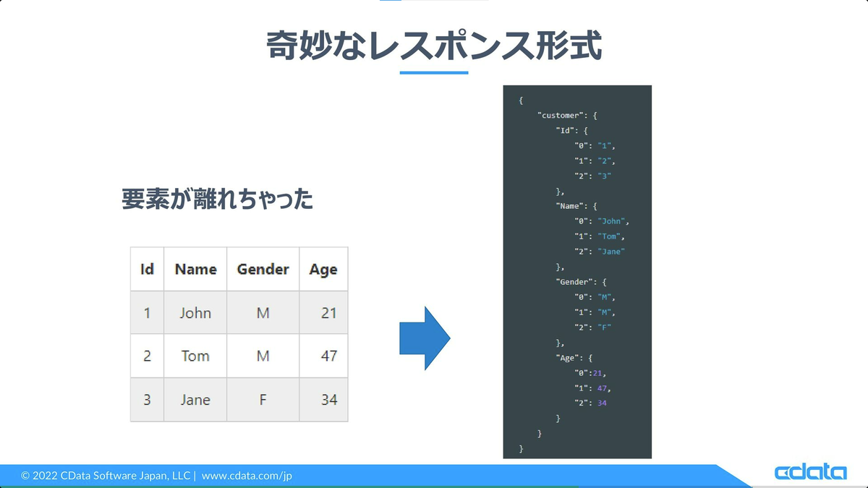Click the Id cell 1 in John's row
Viewport: 868px width, 488px height.
[x=147, y=312]
